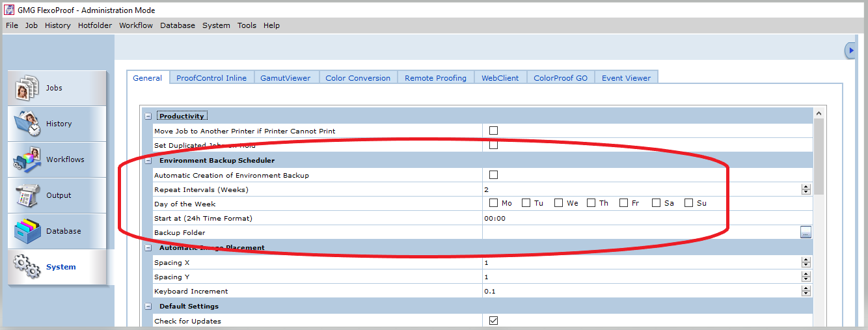Viewport: 868px width, 330px height.
Task: Collapse the Default Settings section
Action: [x=148, y=306]
